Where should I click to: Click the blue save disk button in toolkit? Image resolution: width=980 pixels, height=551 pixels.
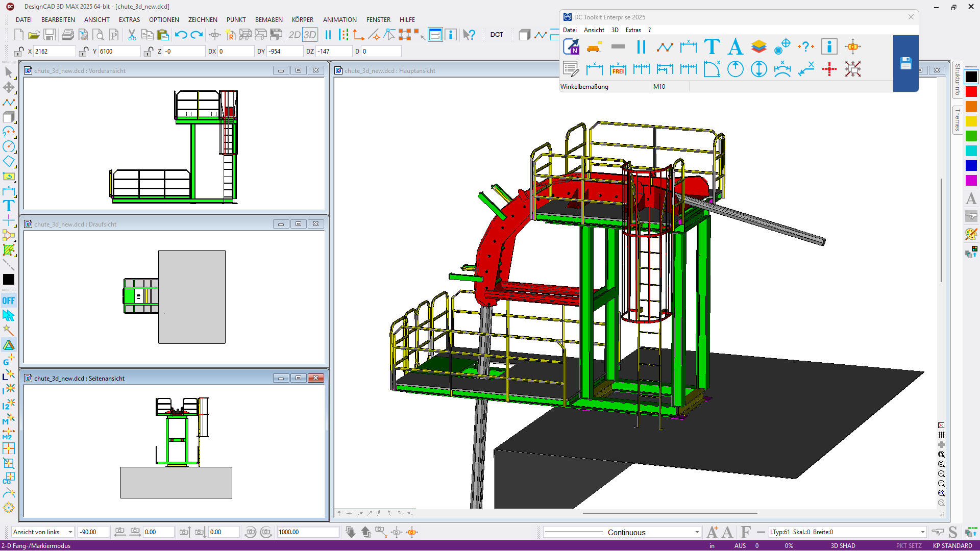pos(905,63)
